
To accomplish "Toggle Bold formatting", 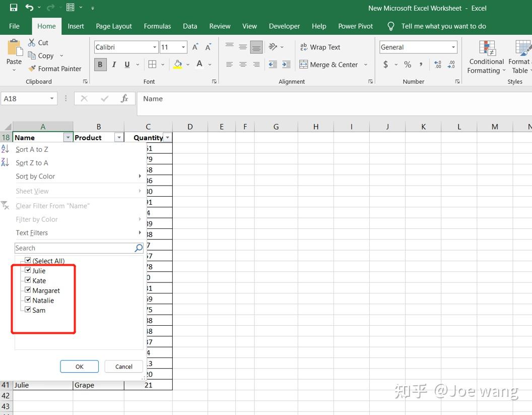I will pos(100,65).
